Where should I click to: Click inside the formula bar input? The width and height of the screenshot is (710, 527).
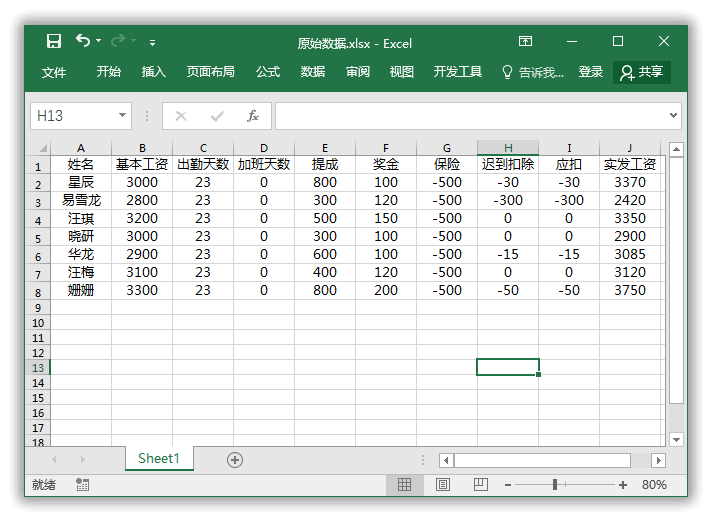click(x=471, y=116)
